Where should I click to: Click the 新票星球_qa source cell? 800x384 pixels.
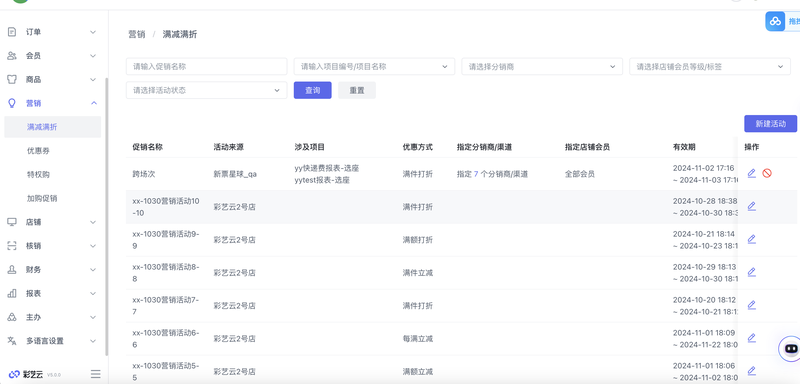235,174
